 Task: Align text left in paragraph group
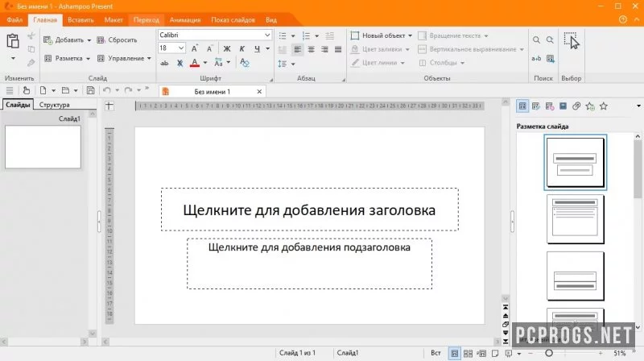(297, 49)
